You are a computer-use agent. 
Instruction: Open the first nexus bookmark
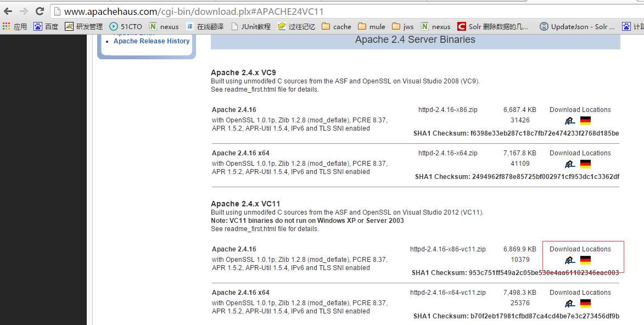coord(164,27)
